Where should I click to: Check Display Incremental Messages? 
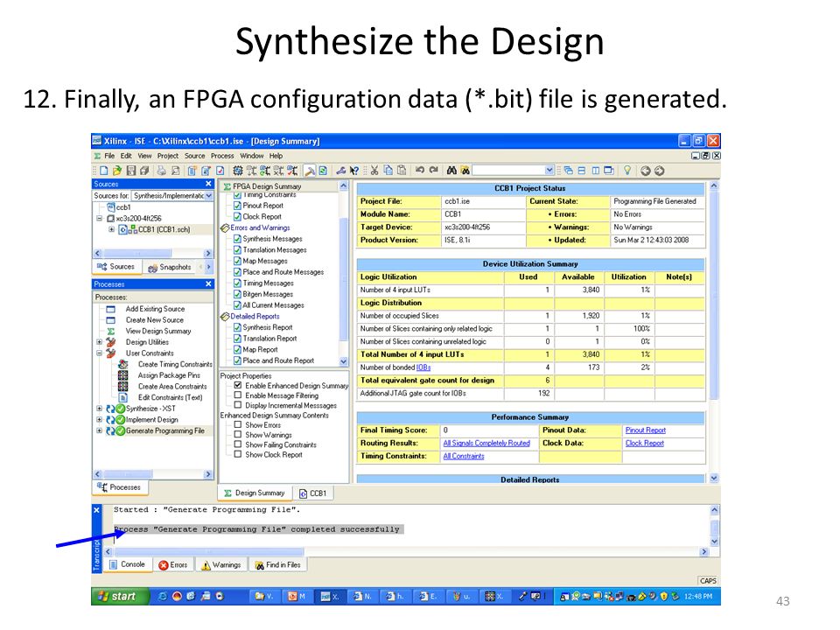click(238, 405)
